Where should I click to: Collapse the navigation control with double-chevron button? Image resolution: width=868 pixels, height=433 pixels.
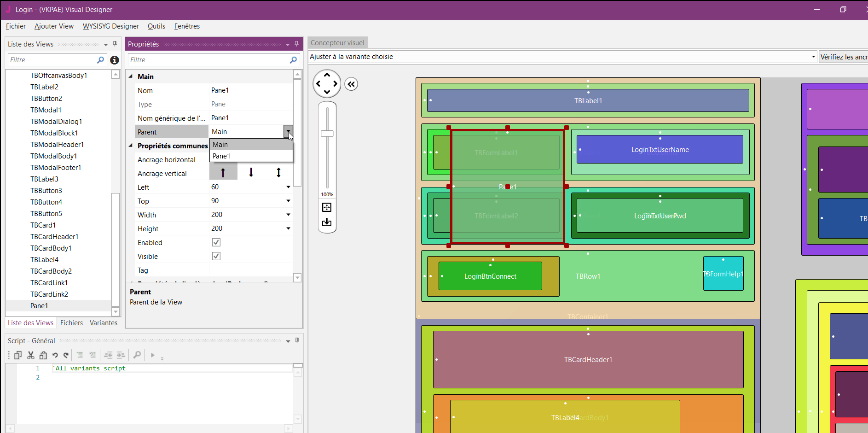351,84
